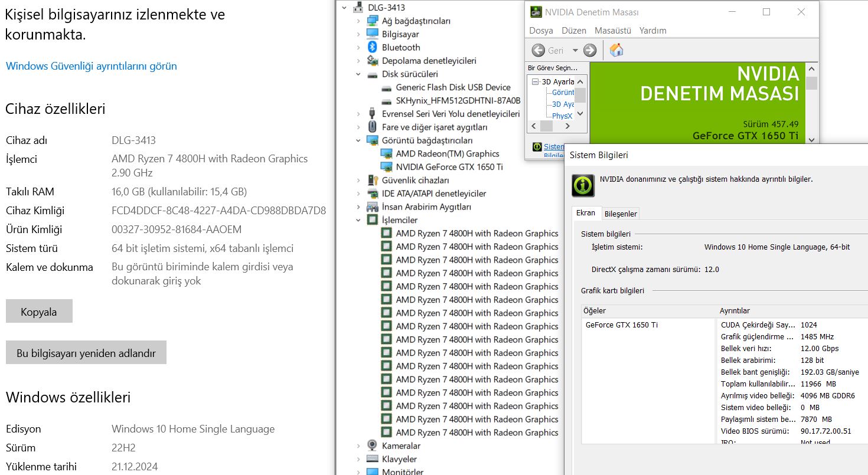Click the Klavyeler keyboard icon
868x475 pixels.
coord(372,459)
